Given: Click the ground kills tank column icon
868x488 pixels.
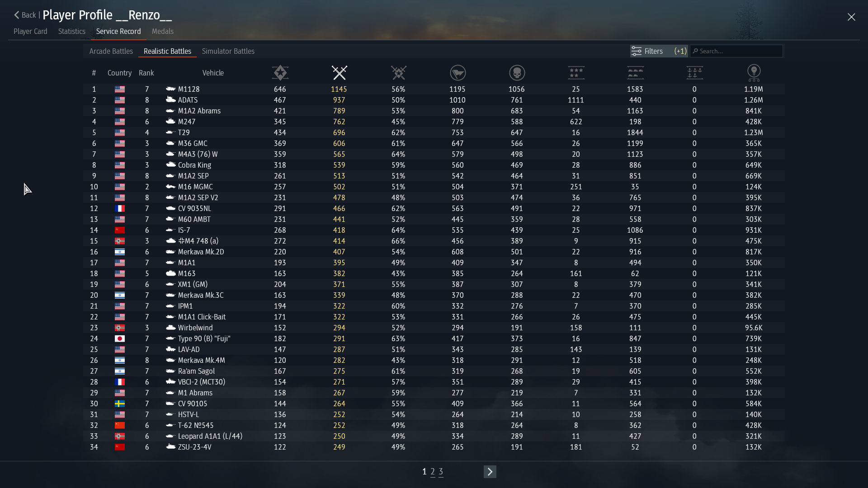Looking at the screenshot, I should [635, 73].
